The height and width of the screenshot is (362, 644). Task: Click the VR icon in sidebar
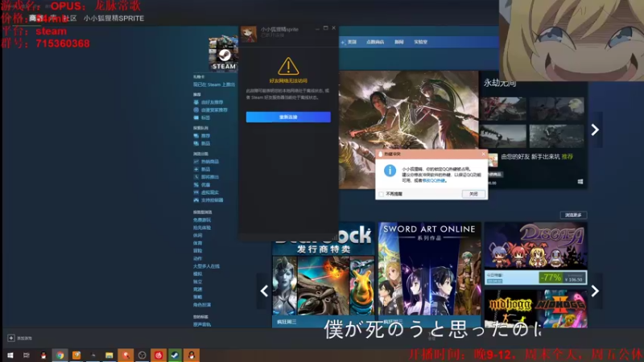(196, 192)
